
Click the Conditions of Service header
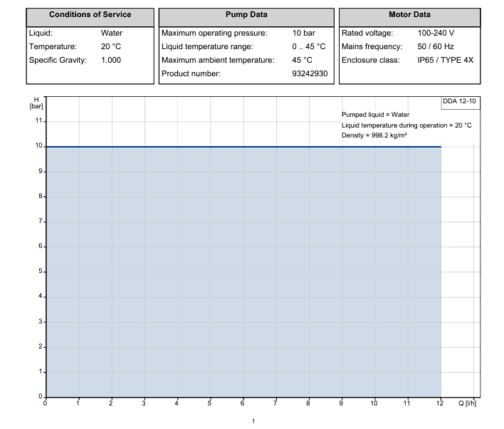(x=90, y=14)
